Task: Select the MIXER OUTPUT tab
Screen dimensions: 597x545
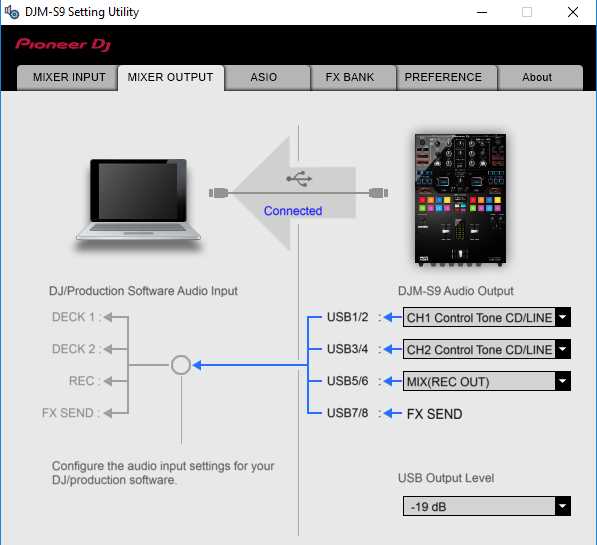Action: tap(171, 77)
